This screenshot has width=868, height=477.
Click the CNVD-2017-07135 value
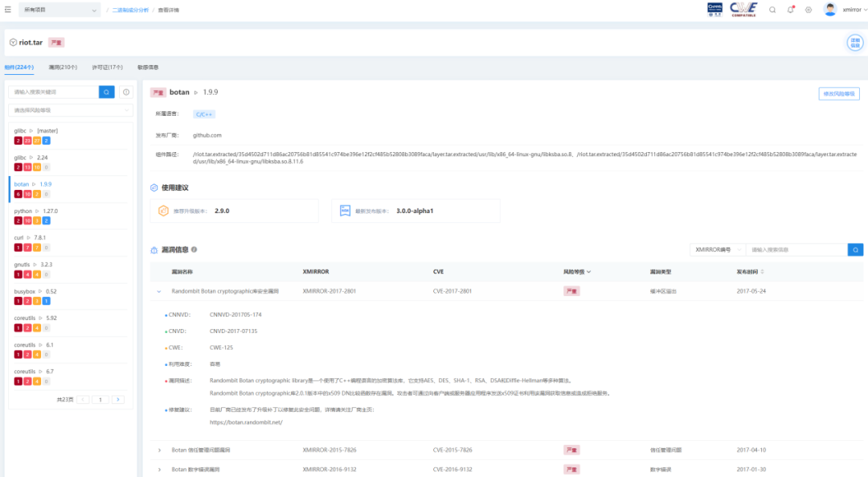click(233, 331)
